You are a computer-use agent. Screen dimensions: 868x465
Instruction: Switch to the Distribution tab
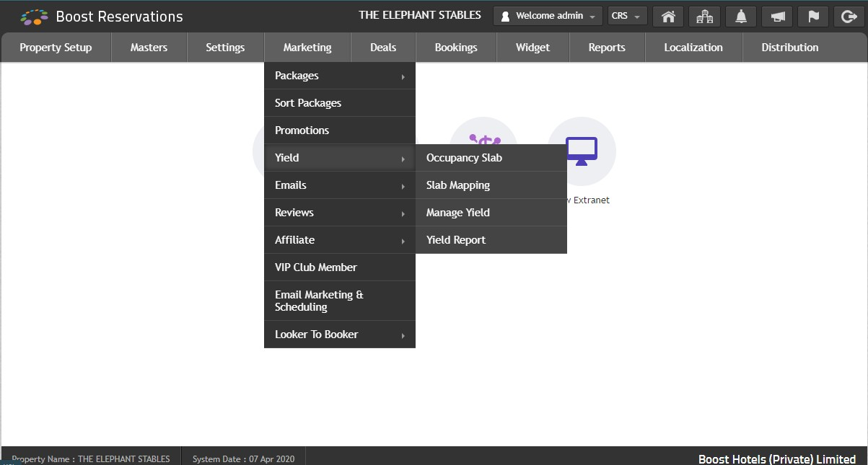click(789, 48)
